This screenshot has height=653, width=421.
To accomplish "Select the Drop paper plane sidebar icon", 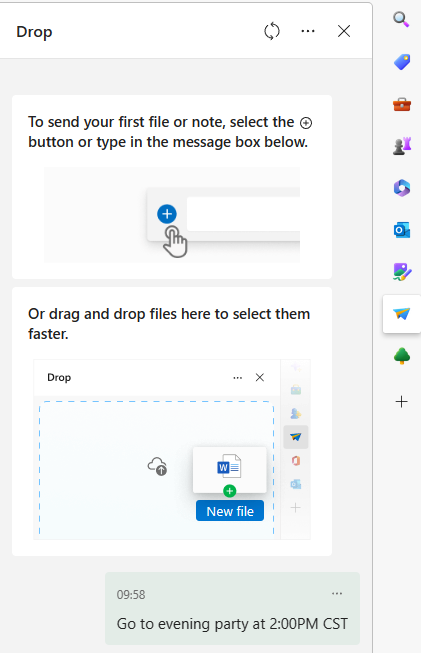I will 402,314.
